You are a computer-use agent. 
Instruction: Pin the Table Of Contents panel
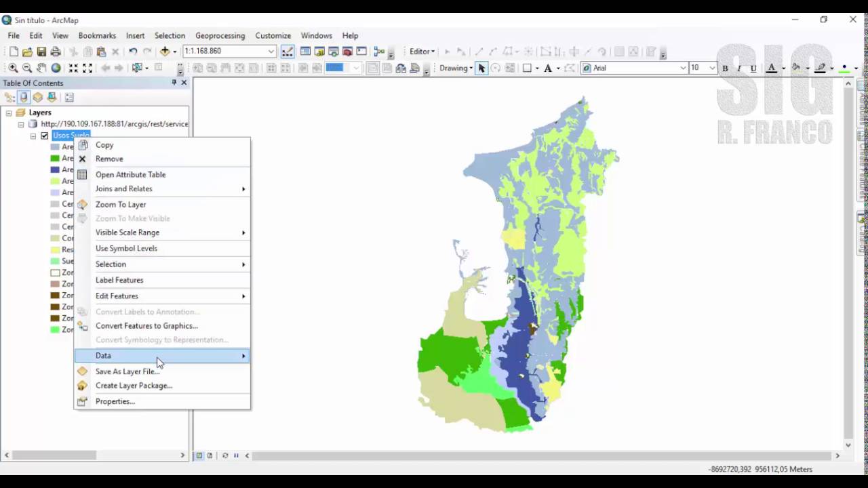coord(174,83)
